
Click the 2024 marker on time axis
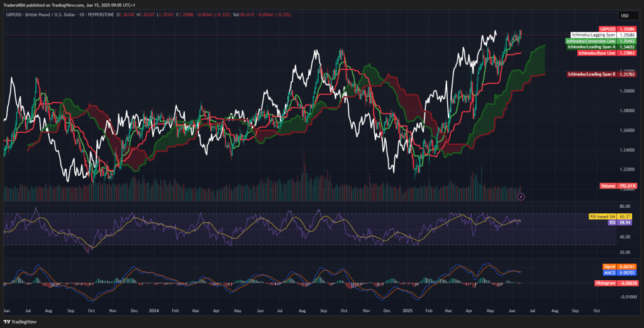[153, 311]
